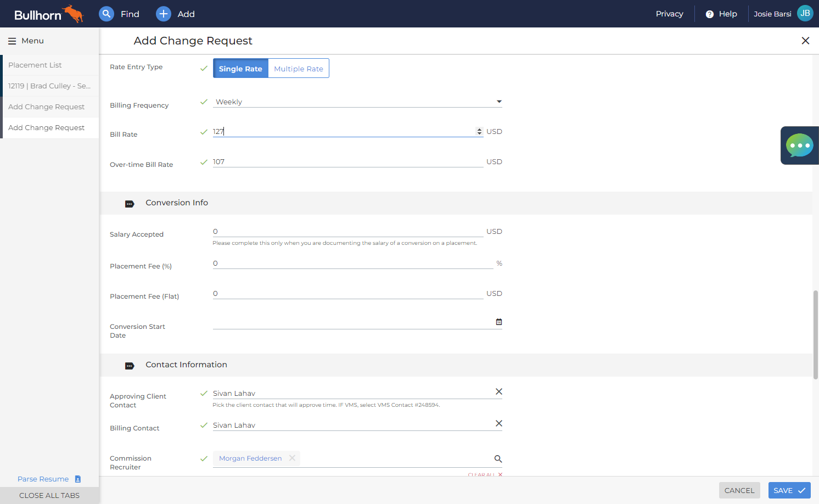The width and height of the screenshot is (819, 504).
Task: Open the Placement List tab
Action: click(x=50, y=65)
